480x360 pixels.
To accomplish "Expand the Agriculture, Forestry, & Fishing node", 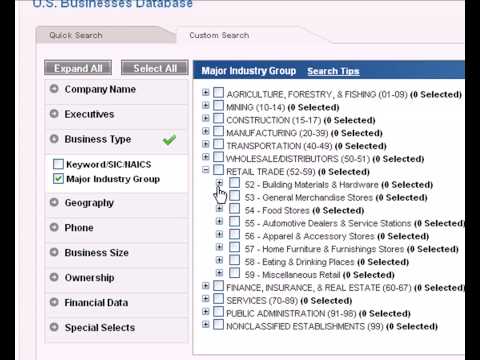I will (206, 92).
